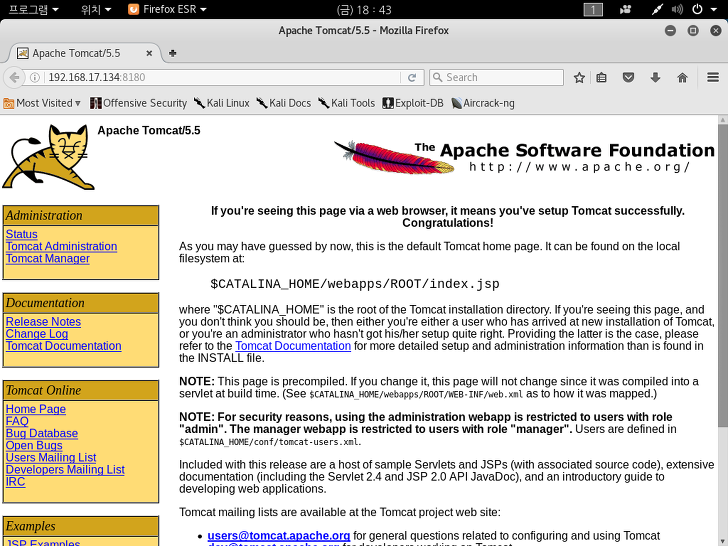Select the Apache Tomcat/5.5 tab
Screen dimensions: 728x546
pos(85,53)
